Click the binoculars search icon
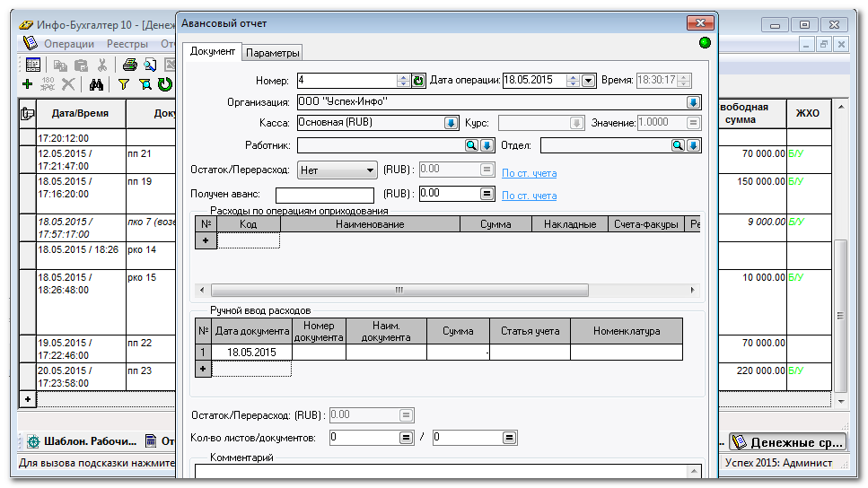Screen dimensions: 868x488 click(x=96, y=84)
